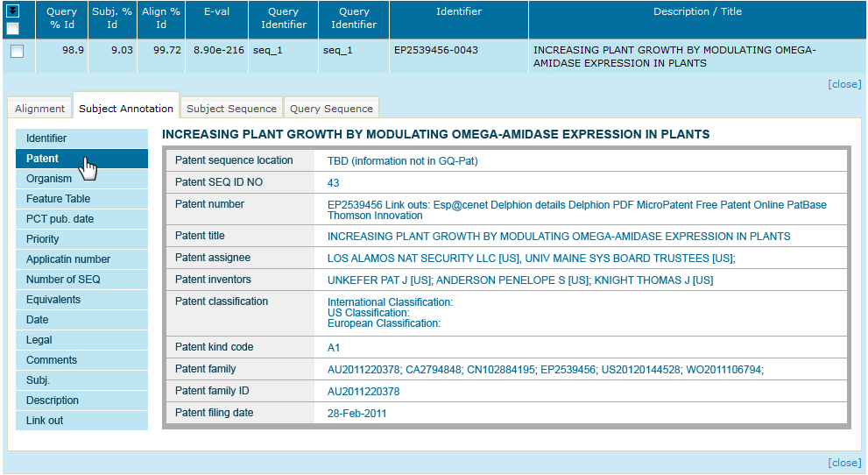The height and width of the screenshot is (475, 868).
Task: Select Link out in the sidebar
Action: (x=82, y=421)
